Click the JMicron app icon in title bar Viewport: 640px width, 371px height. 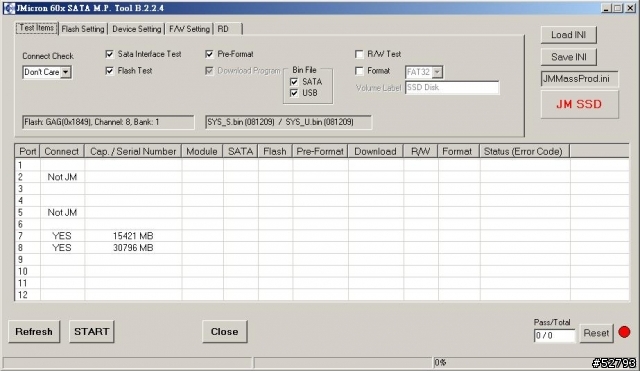[x=9, y=8]
